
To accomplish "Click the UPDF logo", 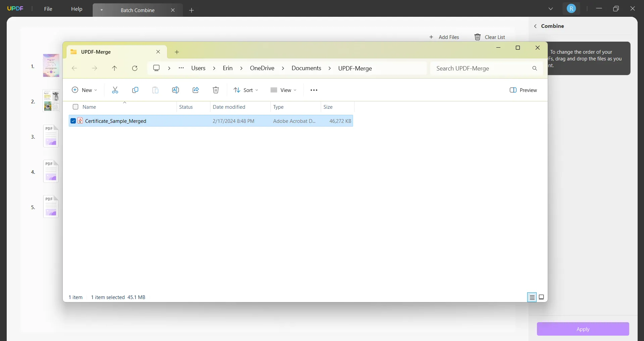I will pos(15,8).
